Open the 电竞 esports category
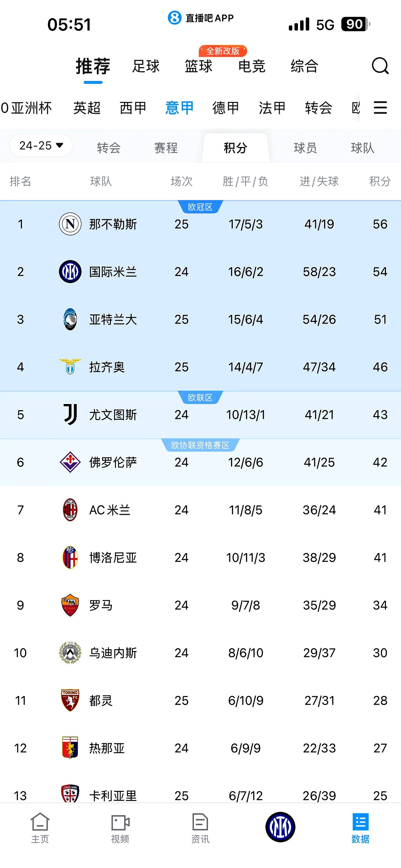This screenshot has height=868, width=401. coord(252,66)
